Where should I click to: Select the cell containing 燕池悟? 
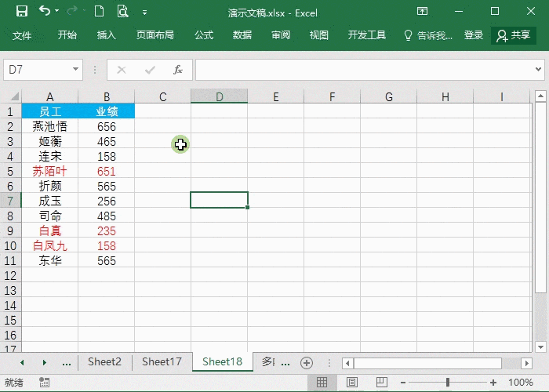click(49, 126)
